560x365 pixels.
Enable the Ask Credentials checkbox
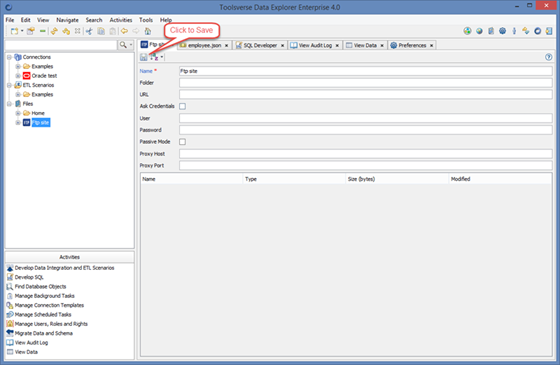coord(182,106)
